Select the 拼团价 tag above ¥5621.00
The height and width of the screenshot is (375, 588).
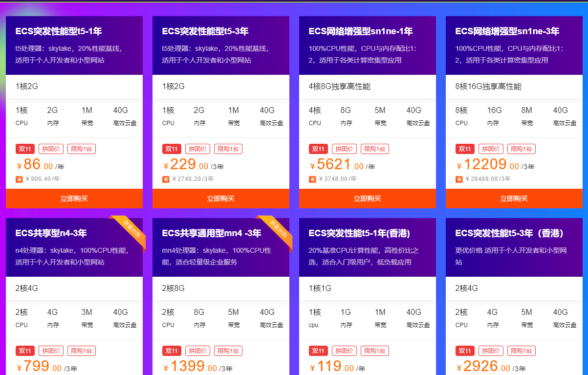(345, 149)
